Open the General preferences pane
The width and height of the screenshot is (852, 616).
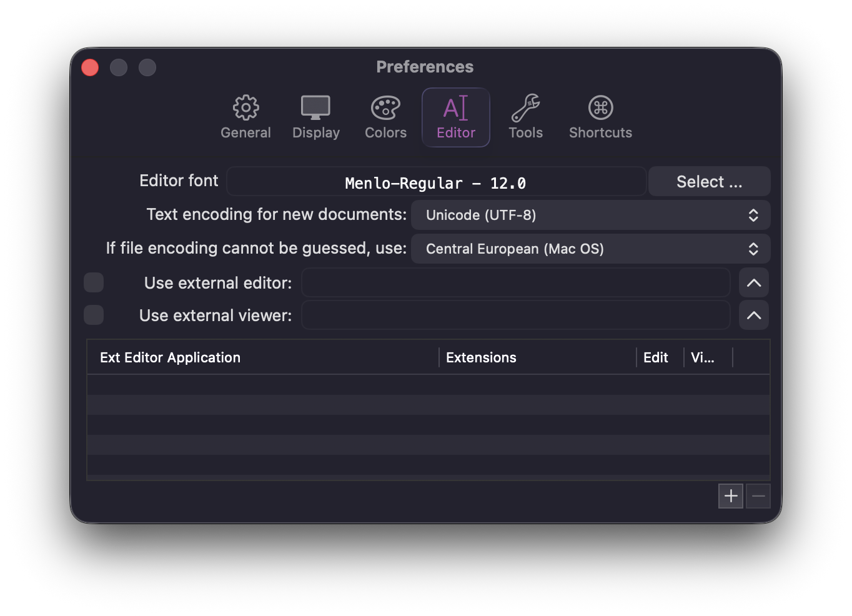(245, 117)
